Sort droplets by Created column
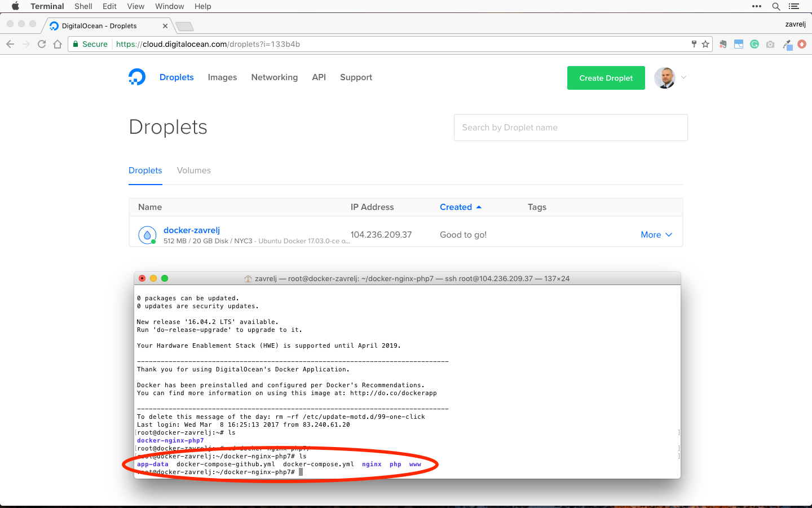The width and height of the screenshot is (812, 508). click(x=461, y=207)
